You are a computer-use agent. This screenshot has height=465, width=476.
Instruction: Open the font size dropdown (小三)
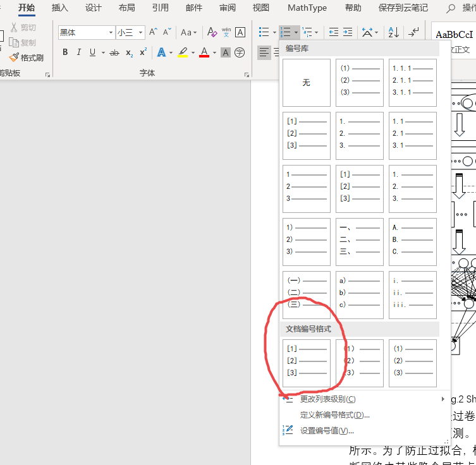pos(140,32)
